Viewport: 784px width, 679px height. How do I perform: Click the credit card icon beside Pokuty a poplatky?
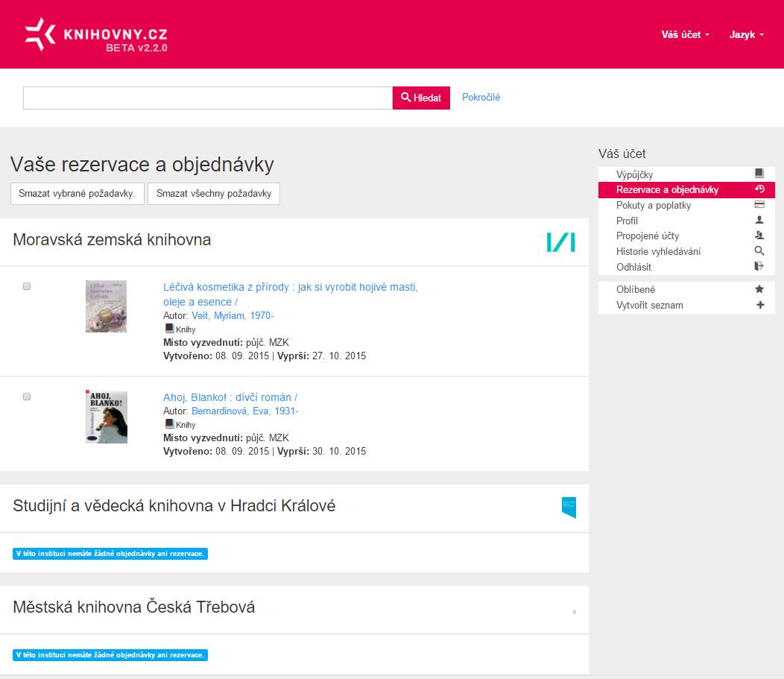pos(759,205)
